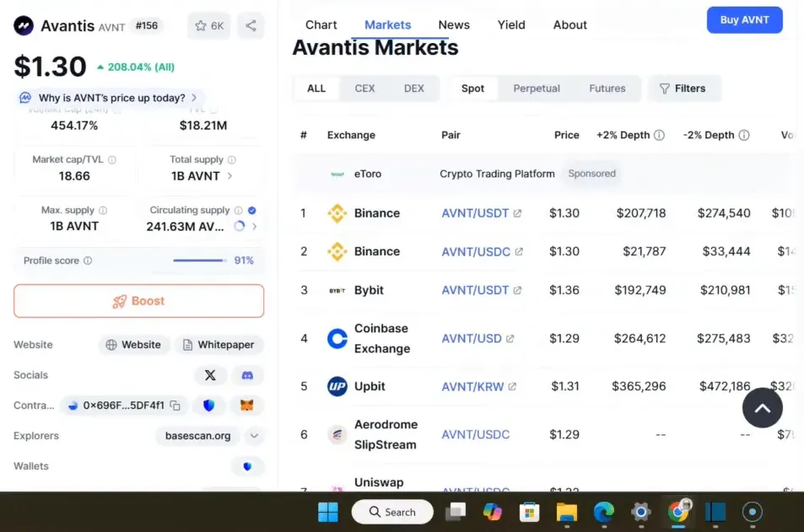Switch to Perpetual market type
Image resolution: width=804 pixels, height=532 pixels.
(537, 89)
